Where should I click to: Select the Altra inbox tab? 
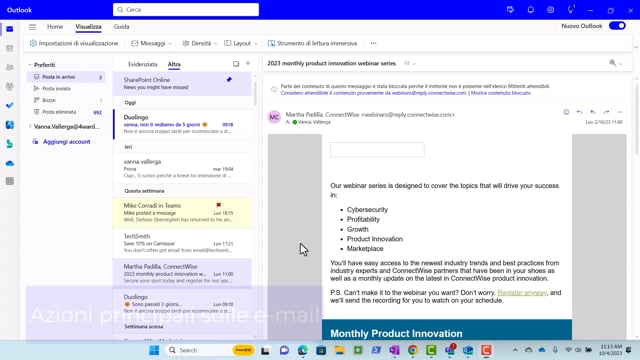point(174,64)
